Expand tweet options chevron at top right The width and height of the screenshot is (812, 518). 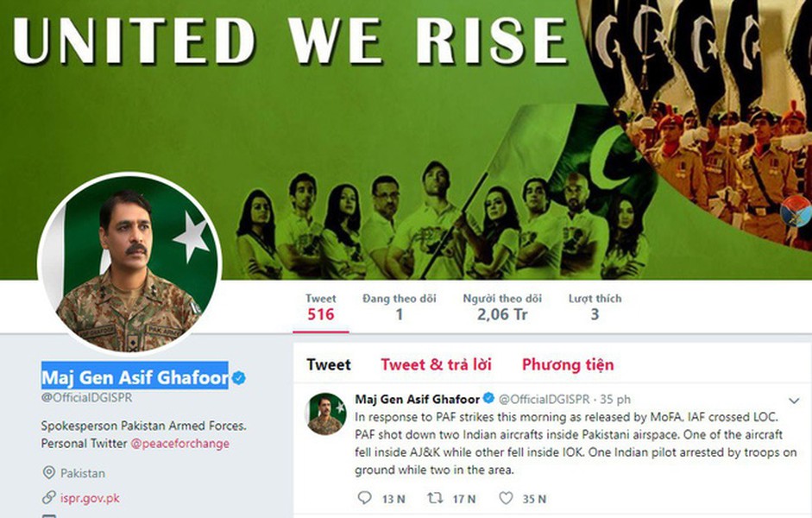[794, 401]
